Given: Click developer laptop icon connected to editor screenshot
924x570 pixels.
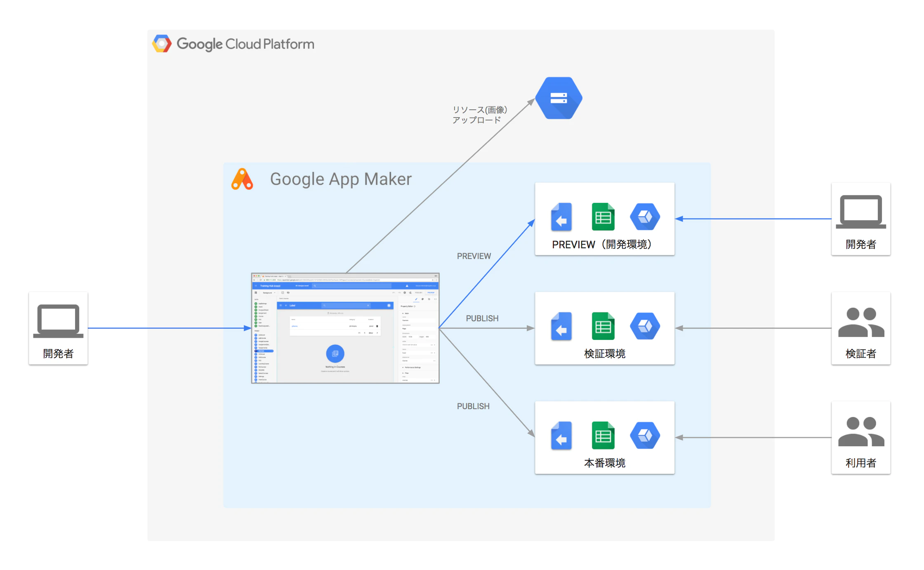Looking at the screenshot, I should (x=58, y=321).
